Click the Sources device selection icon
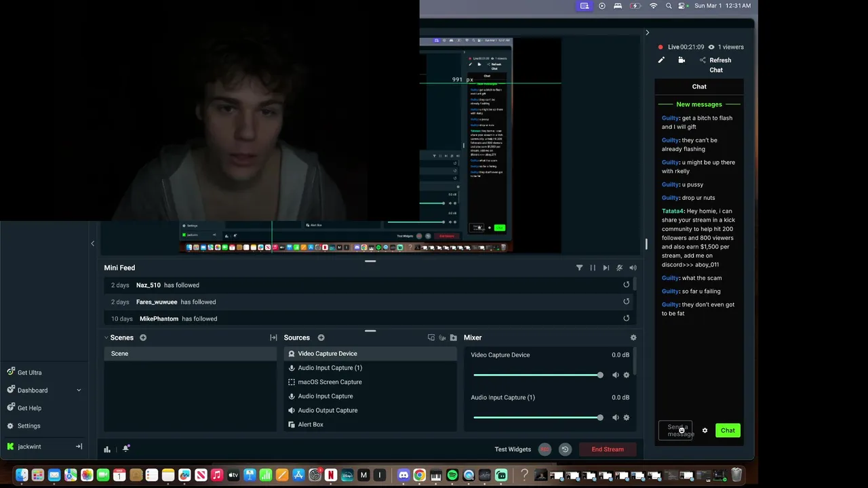 click(431, 338)
